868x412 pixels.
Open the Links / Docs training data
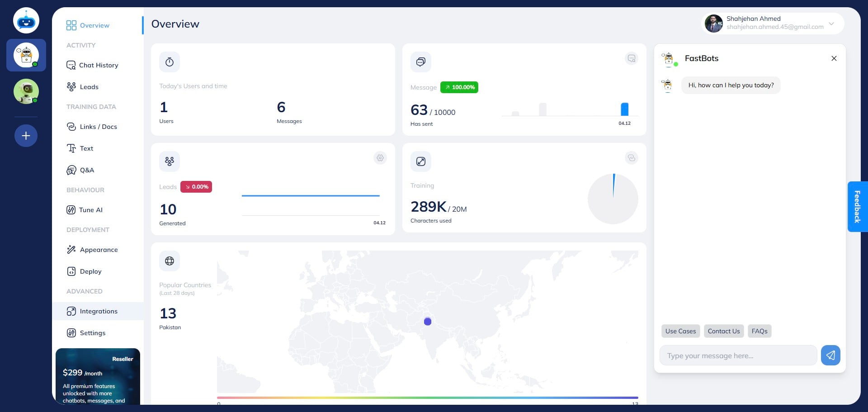pos(99,127)
